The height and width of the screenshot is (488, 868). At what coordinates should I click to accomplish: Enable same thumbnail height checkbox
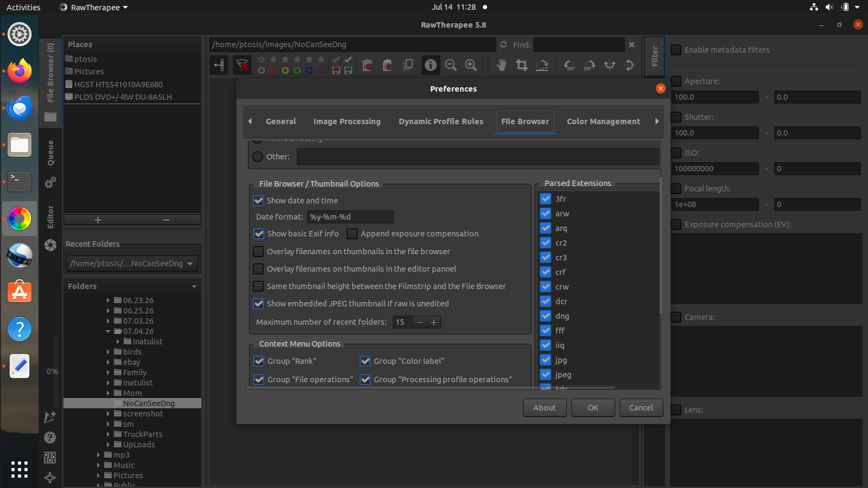pyautogui.click(x=259, y=286)
